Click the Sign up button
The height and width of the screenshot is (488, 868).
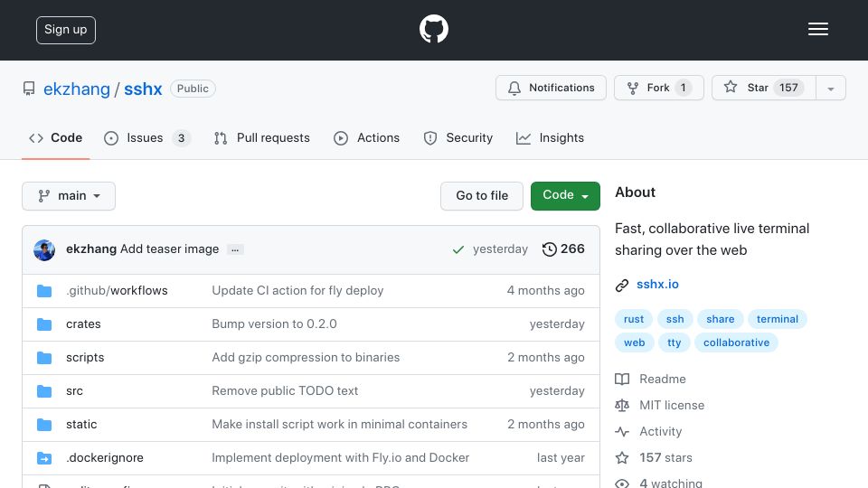(66, 30)
